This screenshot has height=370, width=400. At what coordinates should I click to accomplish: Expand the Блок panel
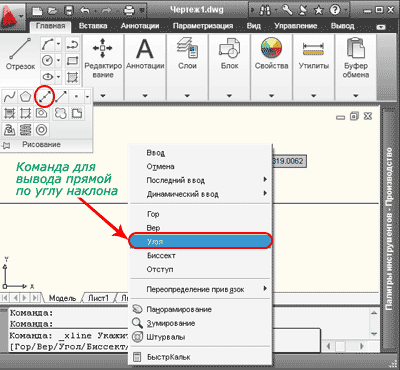pyautogui.click(x=229, y=96)
